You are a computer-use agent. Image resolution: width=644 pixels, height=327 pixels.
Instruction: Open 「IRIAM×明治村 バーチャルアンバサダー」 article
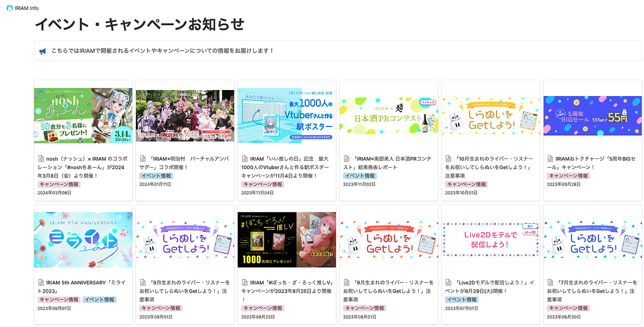(x=184, y=162)
